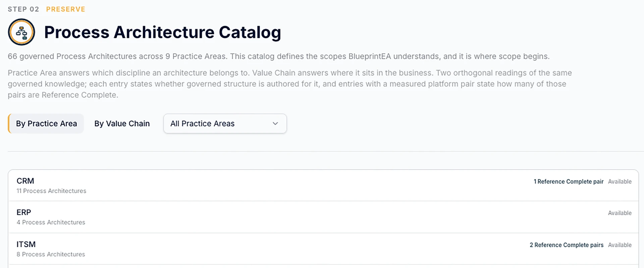
Task: Open the CRM practice area row
Action: [323, 186]
